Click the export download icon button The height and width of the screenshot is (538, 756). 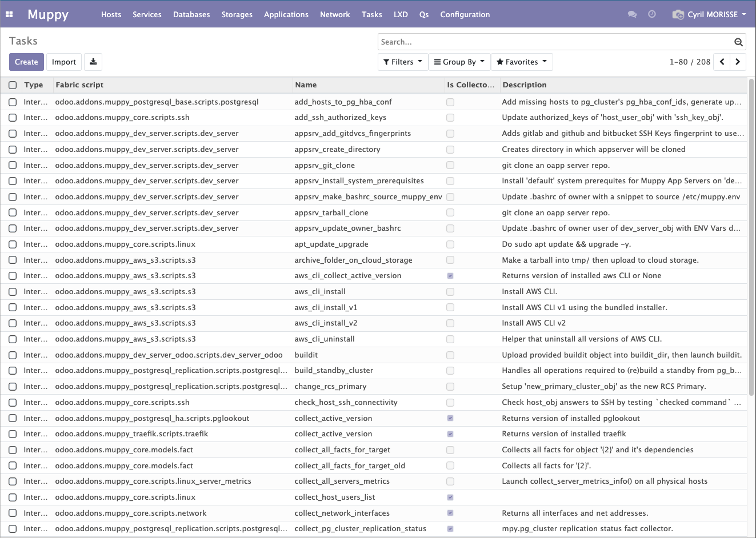(x=93, y=62)
